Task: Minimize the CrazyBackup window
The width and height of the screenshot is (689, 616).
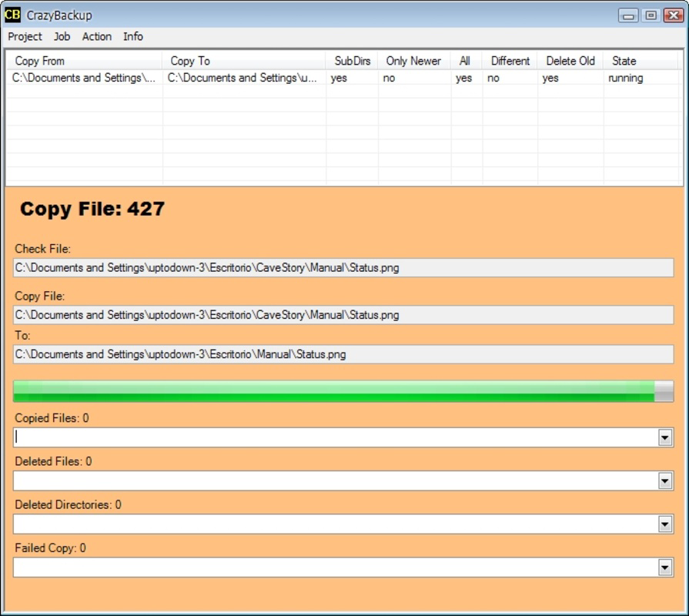Action: (x=628, y=16)
